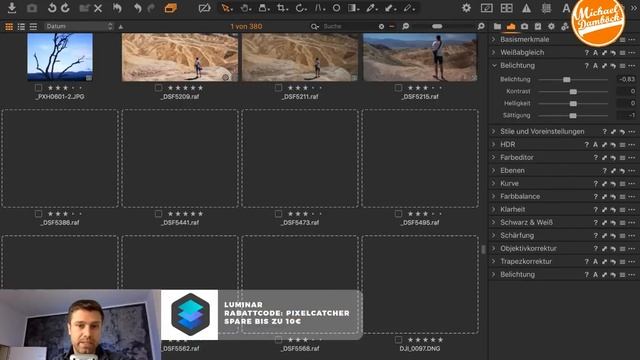Screen dimensions: 640x360
Task: Choose the Gradient mask tool
Action: pyautogui.click(x=353, y=8)
